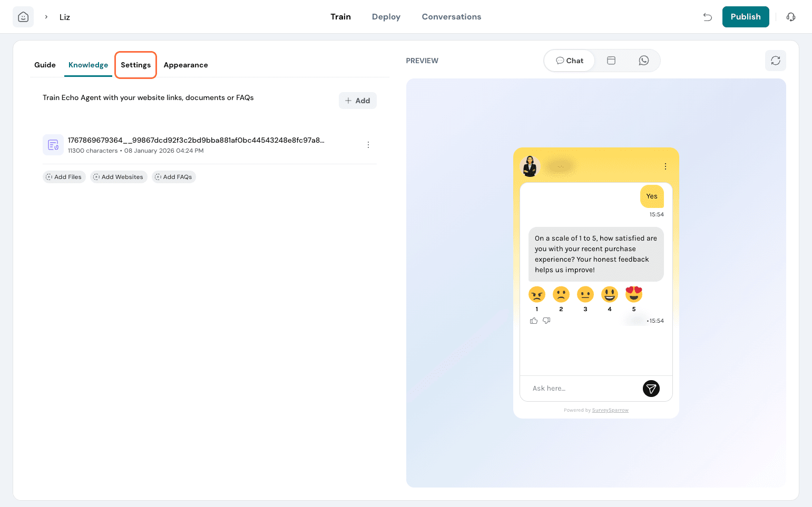Give thumbs down to bot message

(x=546, y=321)
